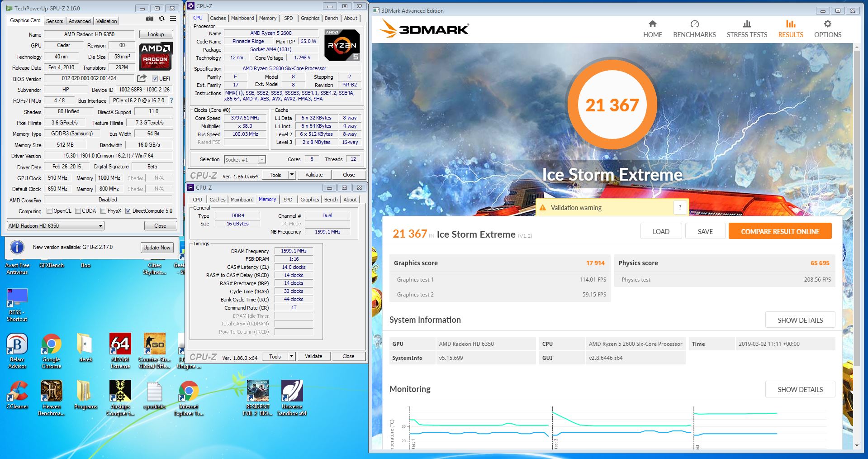
Task: Click the Physics score value 65 695
Action: (820, 263)
